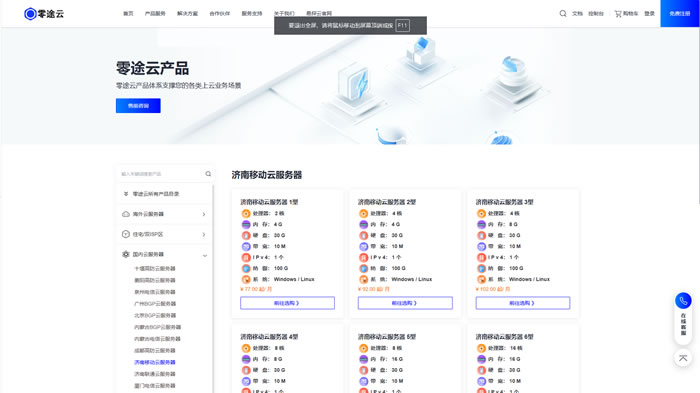Click the disk icon in 济南移动云服务器 1型 card
This screenshot has height=393, width=700.
coord(246,235)
